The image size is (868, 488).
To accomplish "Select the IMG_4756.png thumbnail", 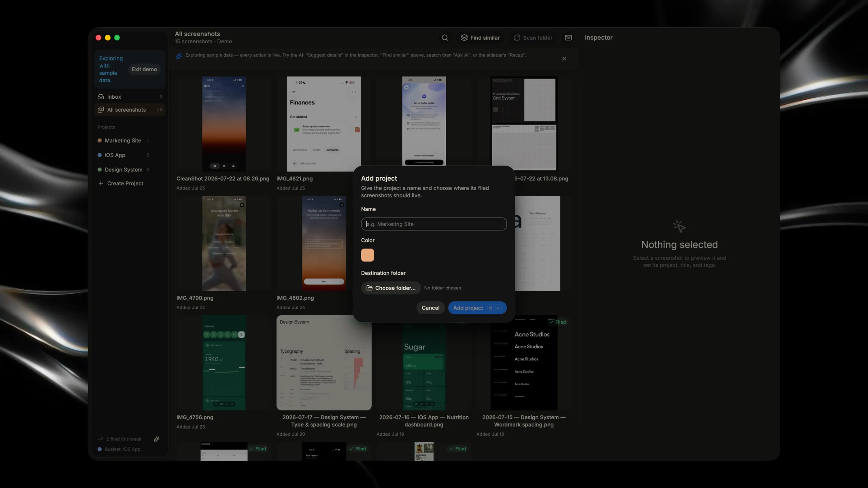I will (224, 363).
